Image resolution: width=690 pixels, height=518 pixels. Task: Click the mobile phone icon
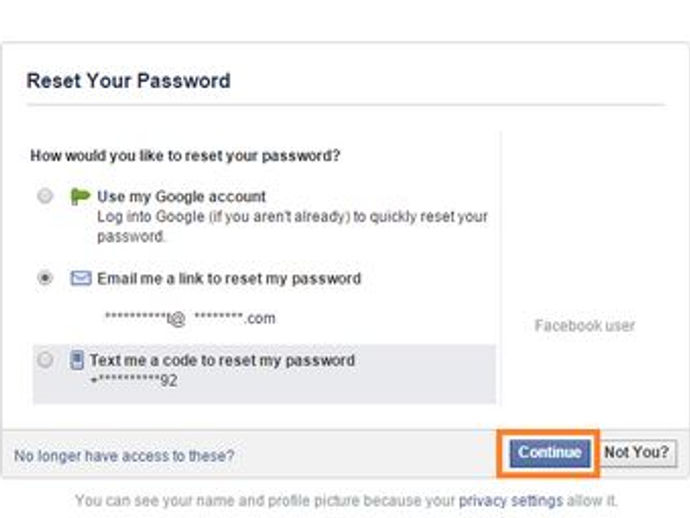point(77,360)
